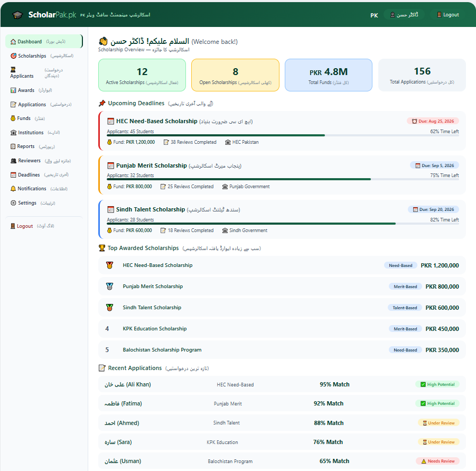Click HEC Need-Based scholarship progress bar
476x471 pixels.
tap(283, 135)
